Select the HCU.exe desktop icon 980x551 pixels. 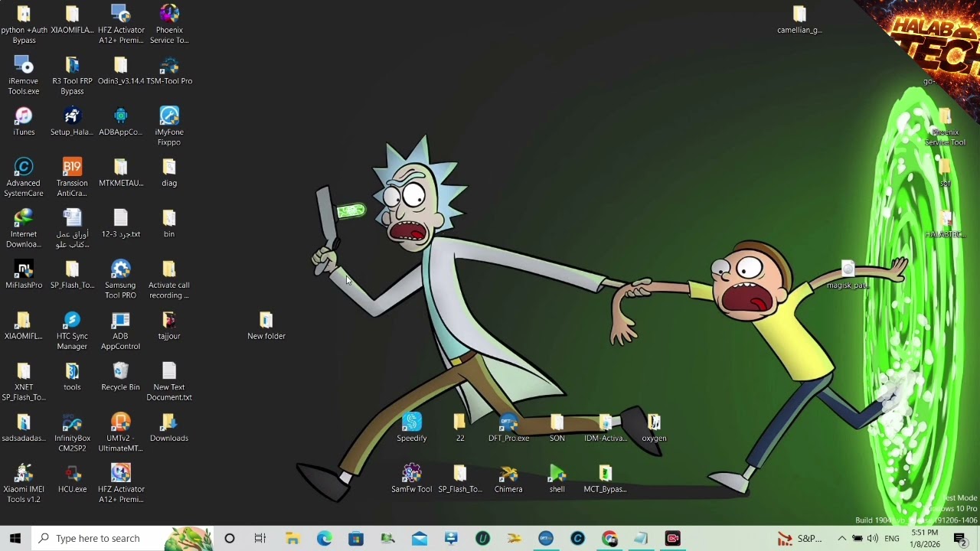pos(72,478)
